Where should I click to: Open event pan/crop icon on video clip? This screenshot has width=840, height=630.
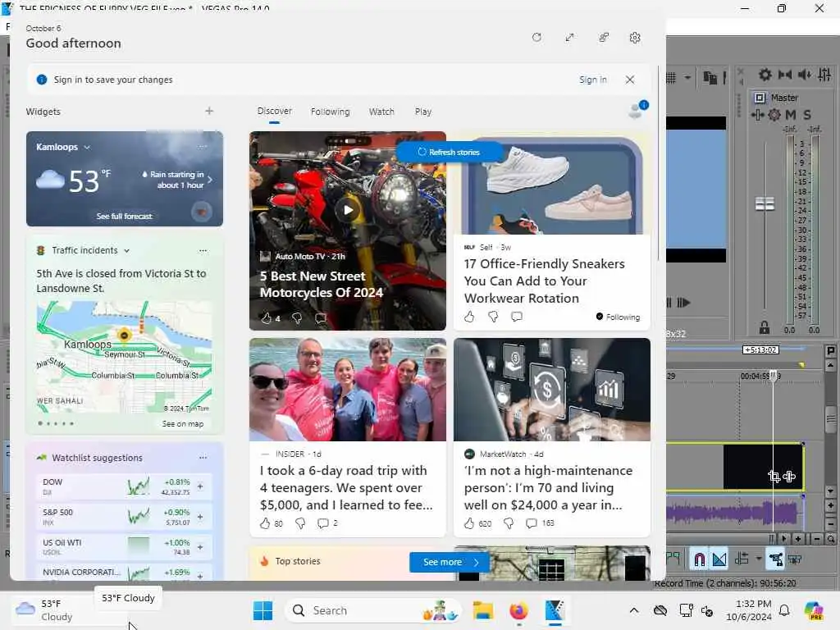774,477
